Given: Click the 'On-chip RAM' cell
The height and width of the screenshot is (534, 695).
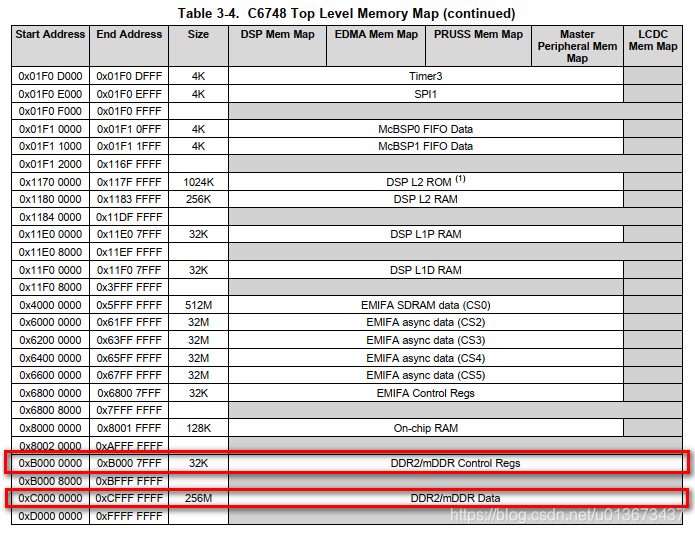Looking at the screenshot, I should 426,428.
